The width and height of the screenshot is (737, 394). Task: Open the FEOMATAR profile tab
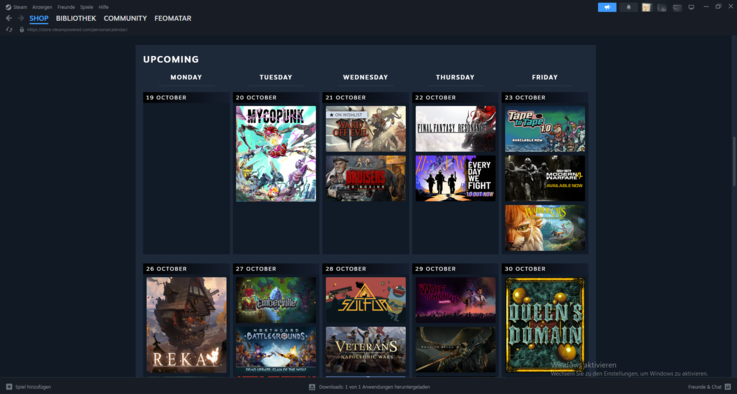(x=172, y=18)
